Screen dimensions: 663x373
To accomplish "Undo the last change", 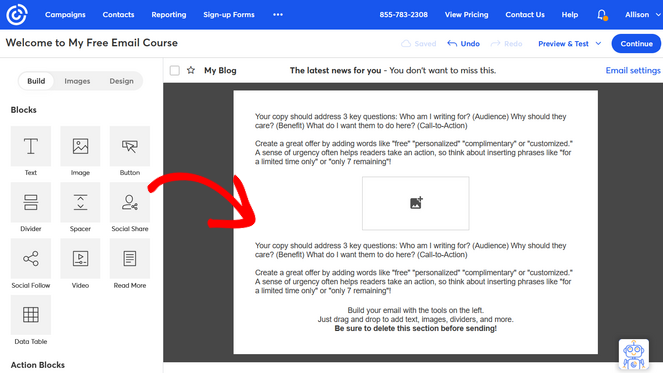I will click(463, 44).
